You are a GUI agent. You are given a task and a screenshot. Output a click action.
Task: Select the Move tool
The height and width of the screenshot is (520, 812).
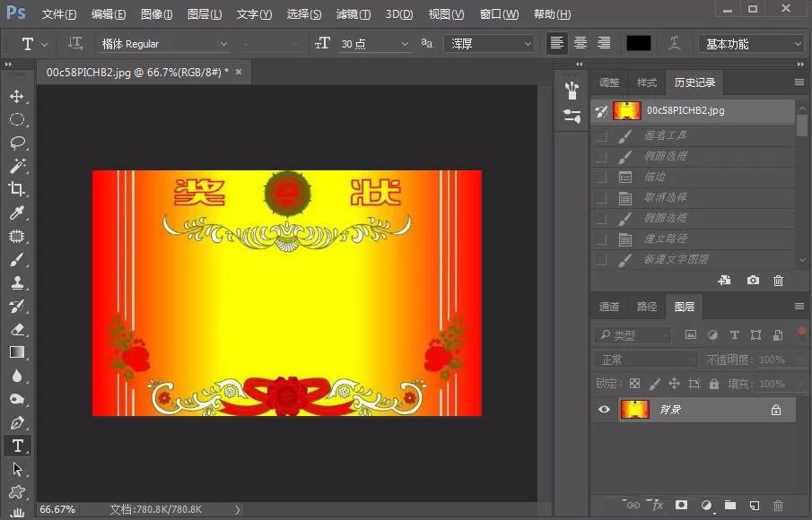16,96
